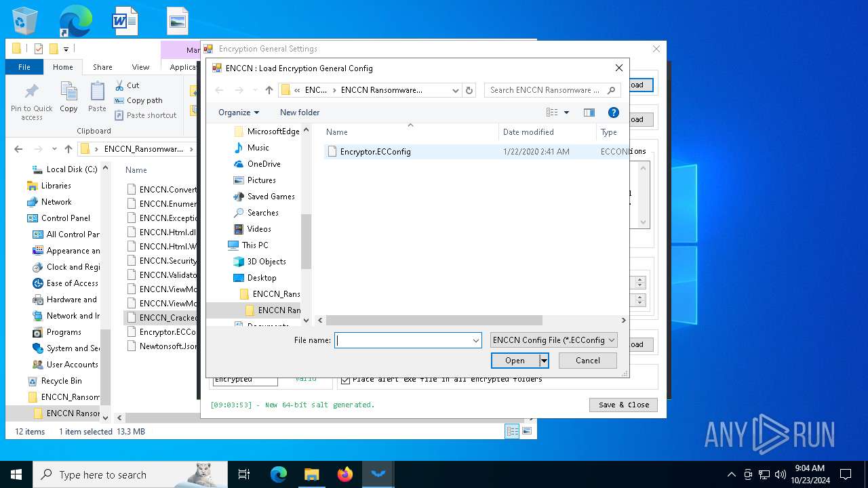Viewport: 868px width, 488px height.
Task: Click the Help question mark icon in the dialog
Action: point(614,113)
